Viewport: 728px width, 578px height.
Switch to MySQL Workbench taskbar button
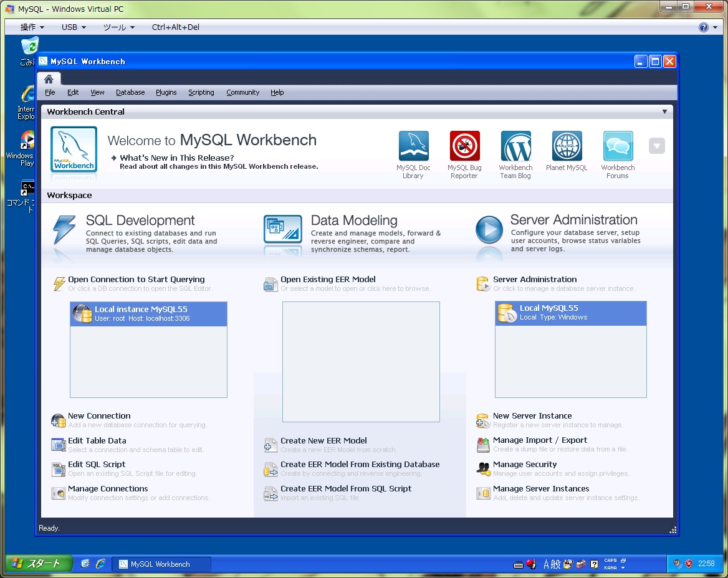pos(162,564)
